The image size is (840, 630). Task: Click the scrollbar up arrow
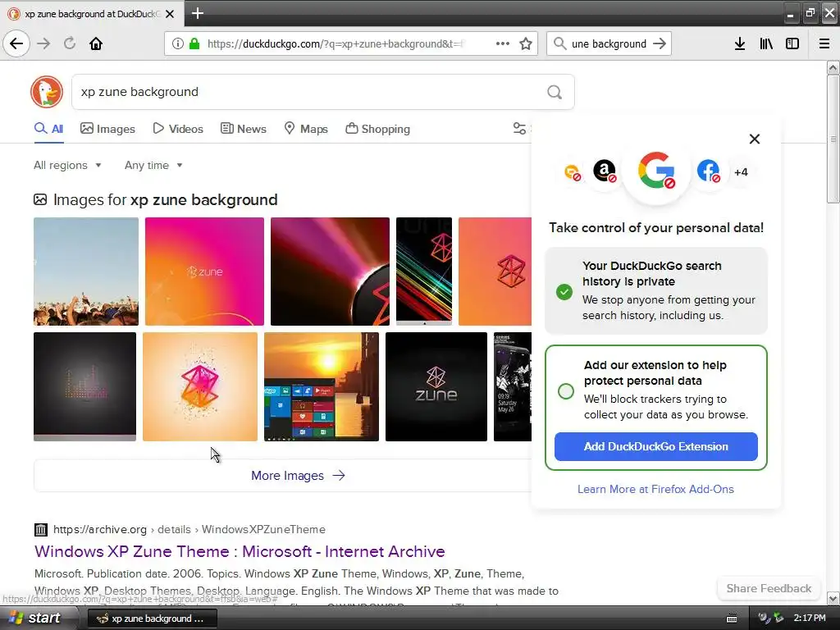point(833,67)
